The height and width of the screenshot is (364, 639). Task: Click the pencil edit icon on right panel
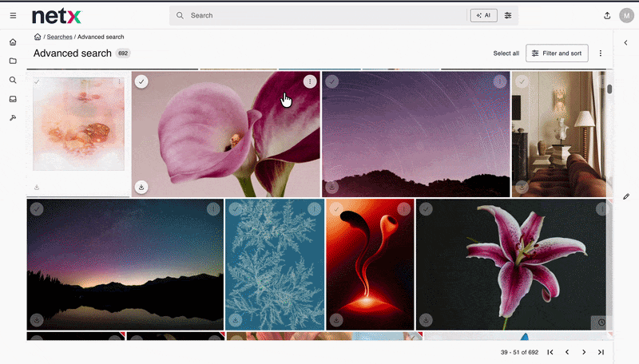tap(626, 196)
